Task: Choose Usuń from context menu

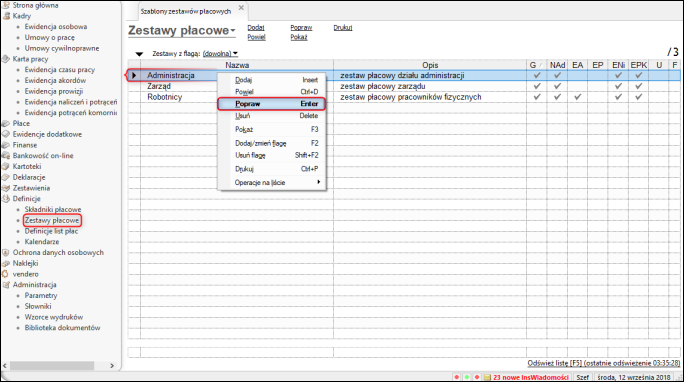Action: click(x=272, y=116)
